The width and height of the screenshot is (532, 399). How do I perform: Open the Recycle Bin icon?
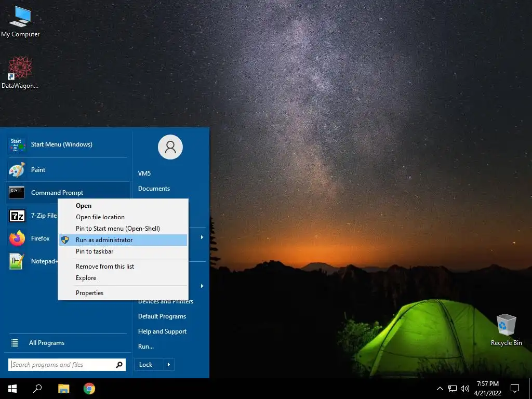506,330
